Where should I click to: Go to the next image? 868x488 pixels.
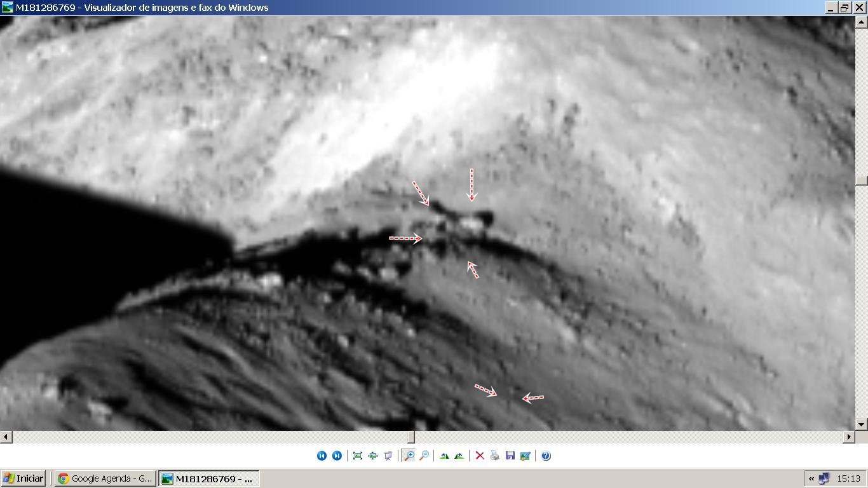tap(337, 456)
